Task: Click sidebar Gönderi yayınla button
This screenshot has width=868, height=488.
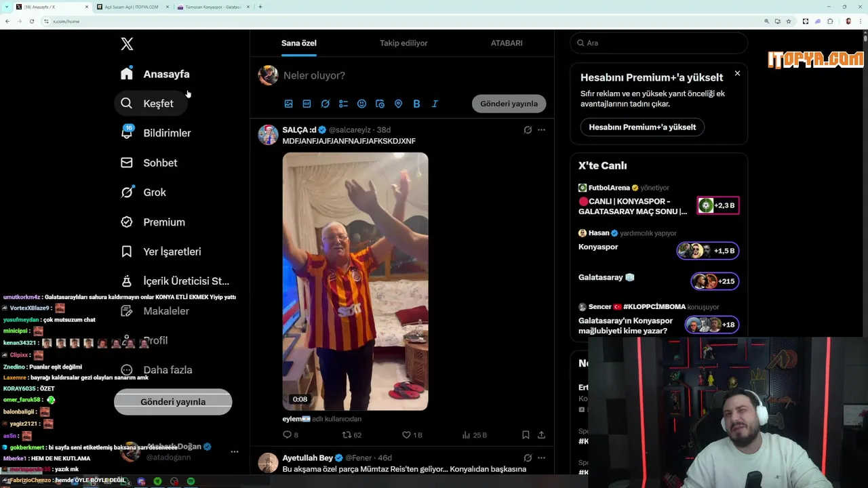Action: (173, 402)
